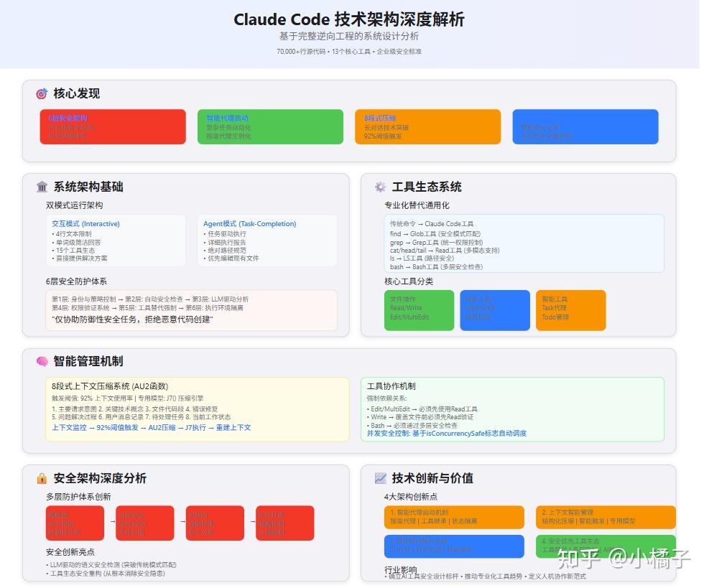The height and width of the screenshot is (588, 709).
Task: Click the 直接提供解决方案 bullet
Action: [x=80, y=258]
